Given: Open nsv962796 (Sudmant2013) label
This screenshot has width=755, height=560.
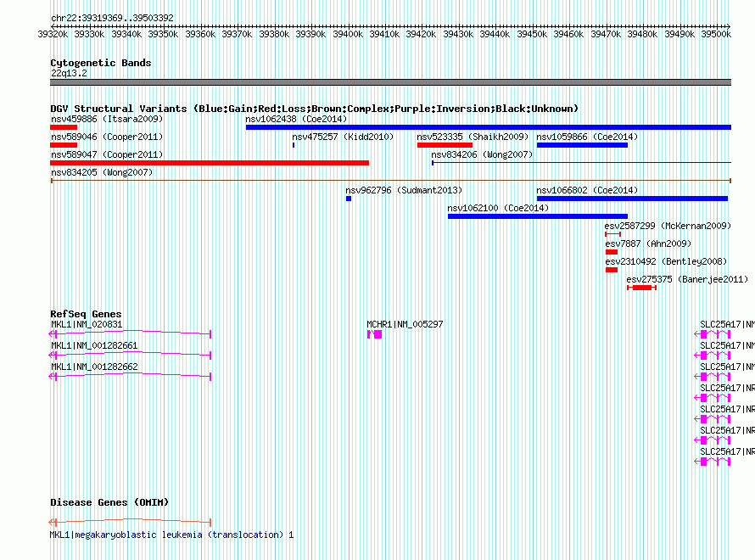Looking at the screenshot, I should click(x=404, y=190).
